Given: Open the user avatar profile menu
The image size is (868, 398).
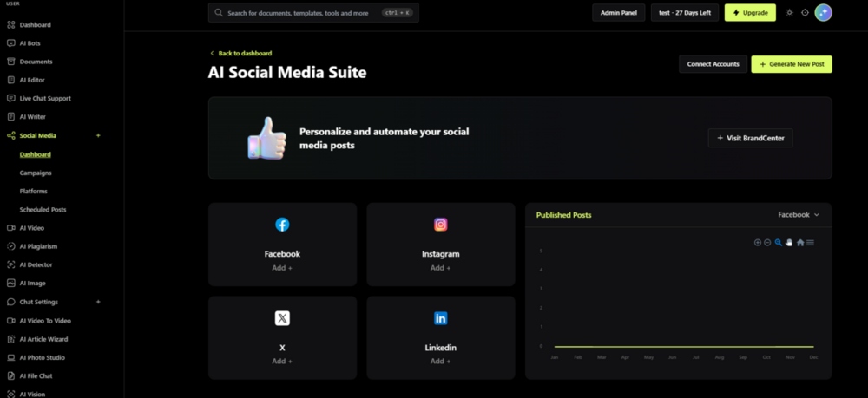Looking at the screenshot, I should 823,13.
